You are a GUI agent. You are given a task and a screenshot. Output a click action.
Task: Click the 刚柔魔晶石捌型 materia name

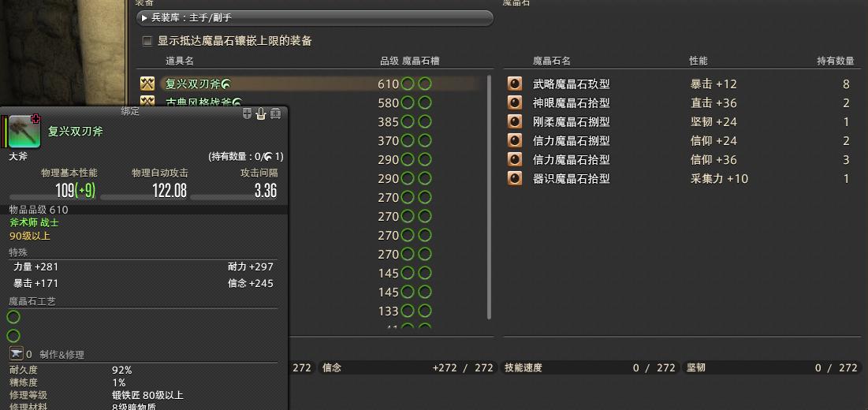point(572,121)
